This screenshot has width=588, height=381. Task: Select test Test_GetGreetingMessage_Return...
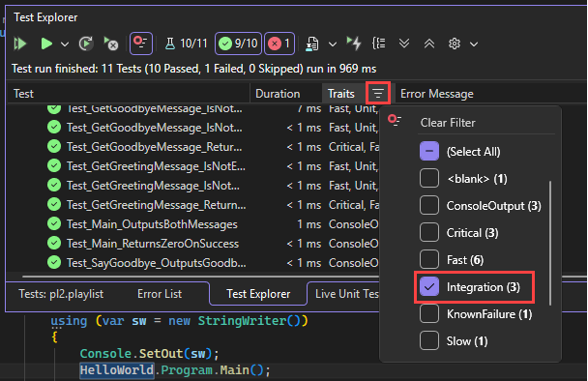coord(156,205)
